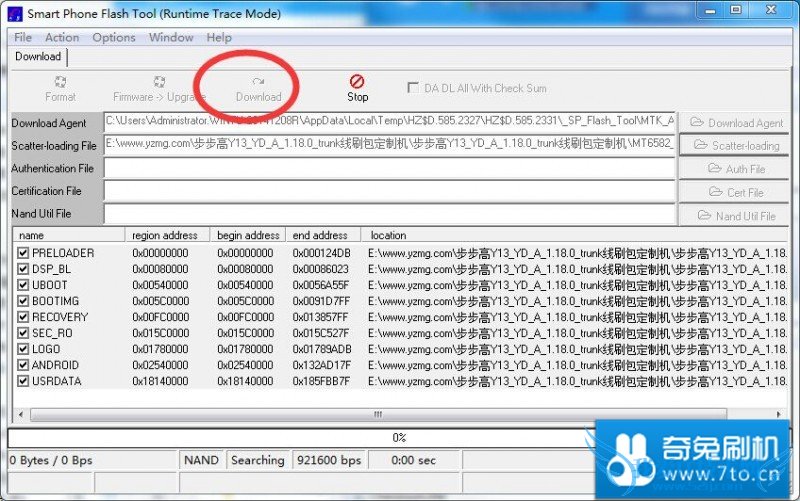
Task: Click the 'name' column header
Action: point(69,235)
